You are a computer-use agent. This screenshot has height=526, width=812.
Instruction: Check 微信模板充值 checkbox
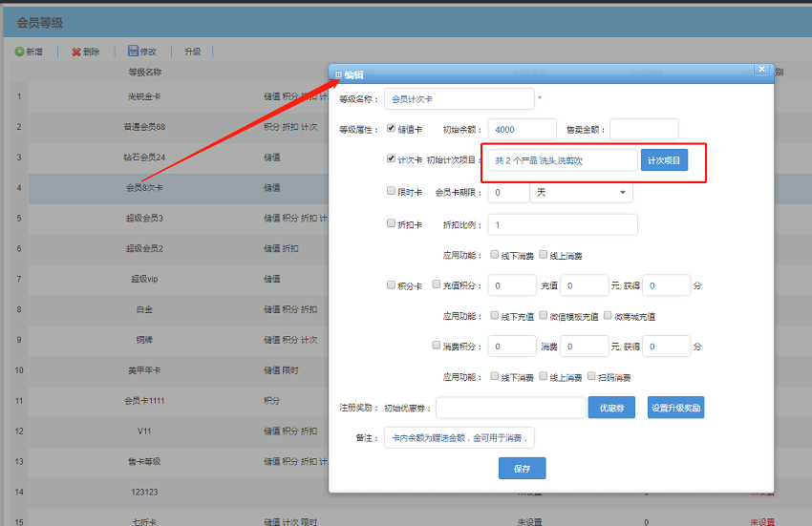[x=544, y=315]
